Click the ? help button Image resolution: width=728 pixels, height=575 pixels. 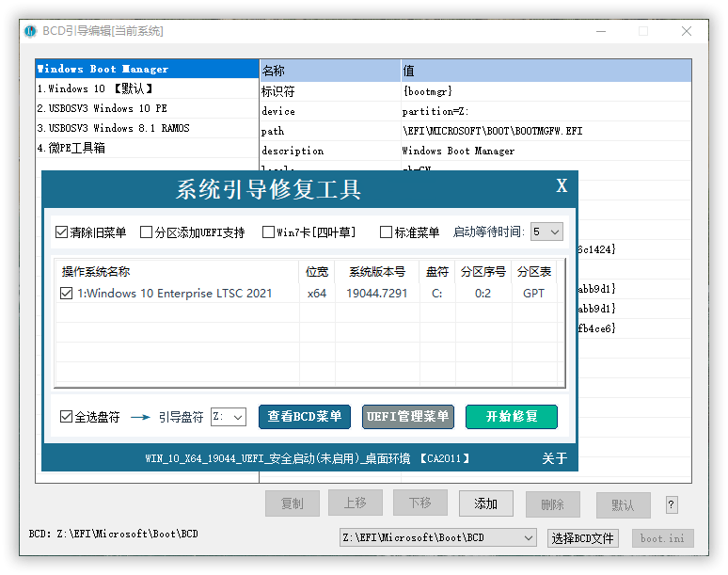coord(672,504)
